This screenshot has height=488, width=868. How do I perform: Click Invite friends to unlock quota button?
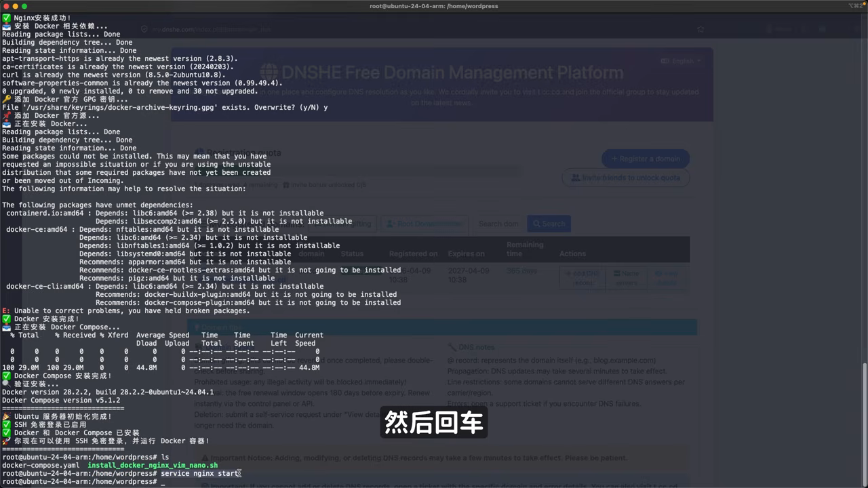point(625,178)
